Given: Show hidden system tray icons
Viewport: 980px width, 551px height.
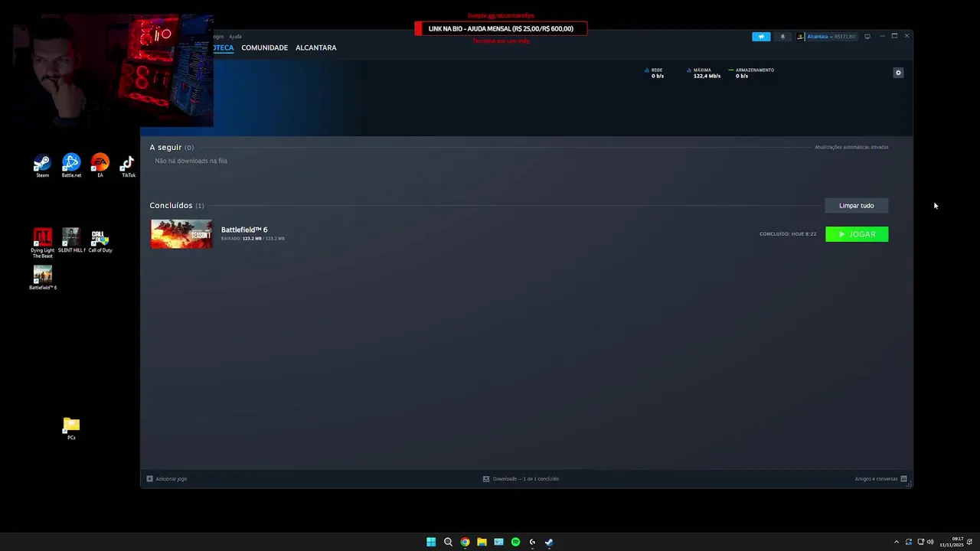Looking at the screenshot, I should [897, 542].
